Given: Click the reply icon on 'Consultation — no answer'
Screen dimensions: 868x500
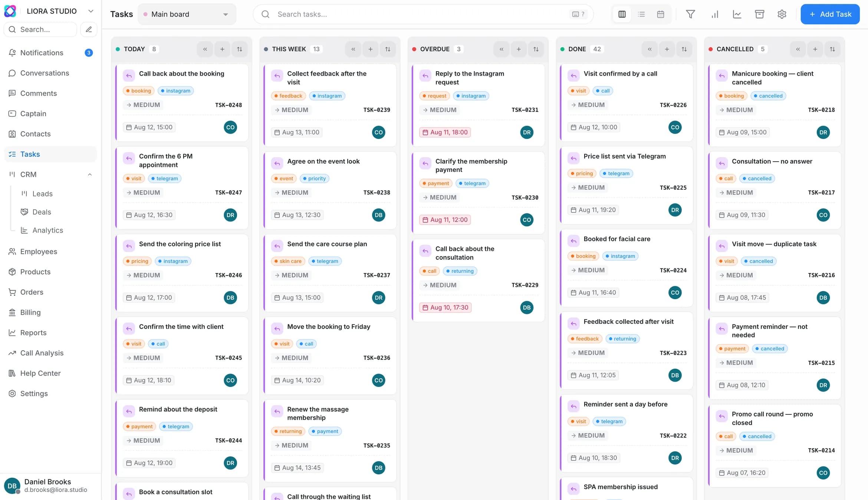Looking at the screenshot, I should tap(722, 163).
